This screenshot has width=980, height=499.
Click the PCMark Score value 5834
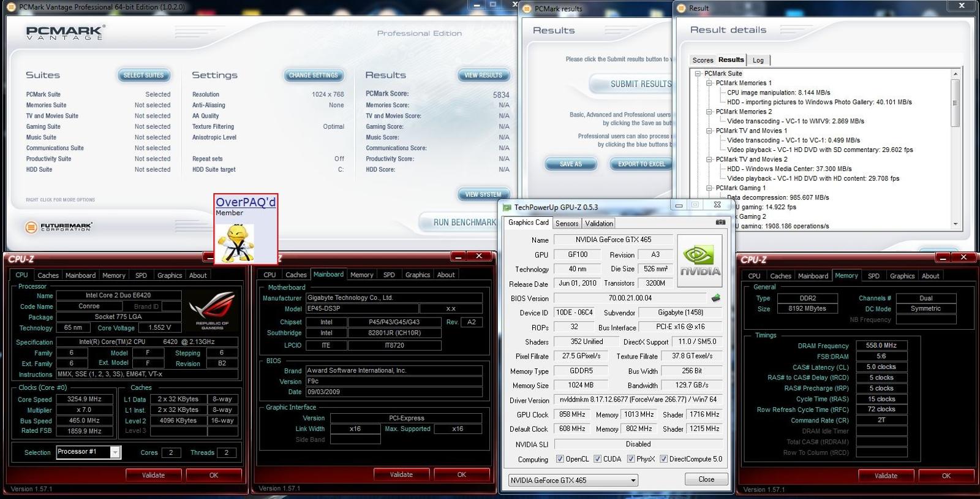501,95
